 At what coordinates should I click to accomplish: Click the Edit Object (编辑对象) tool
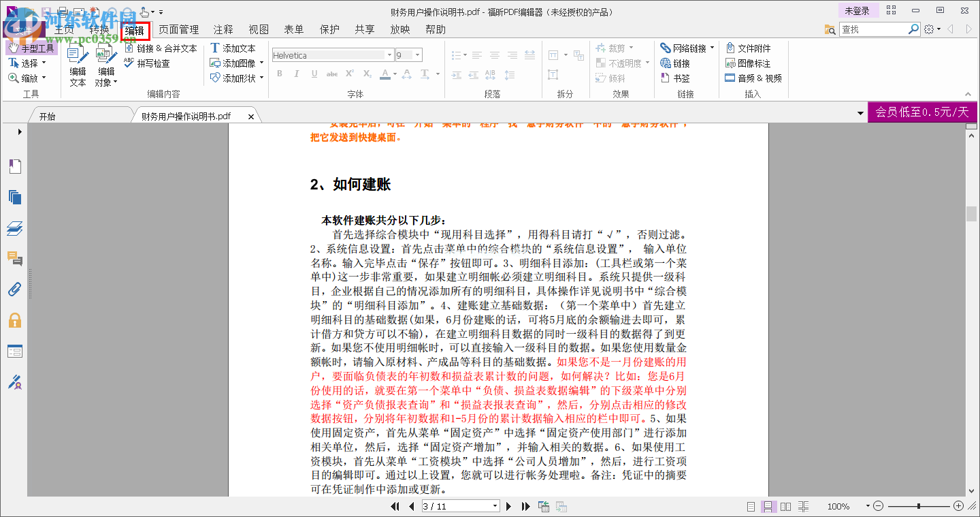pyautogui.click(x=106, y=65)
